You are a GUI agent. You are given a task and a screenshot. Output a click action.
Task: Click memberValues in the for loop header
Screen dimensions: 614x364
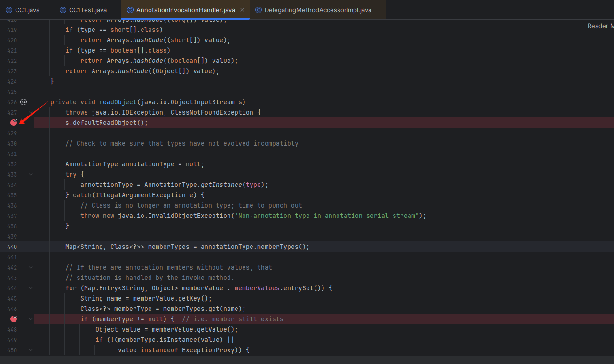pyautogui.click(x=257, y=288)
